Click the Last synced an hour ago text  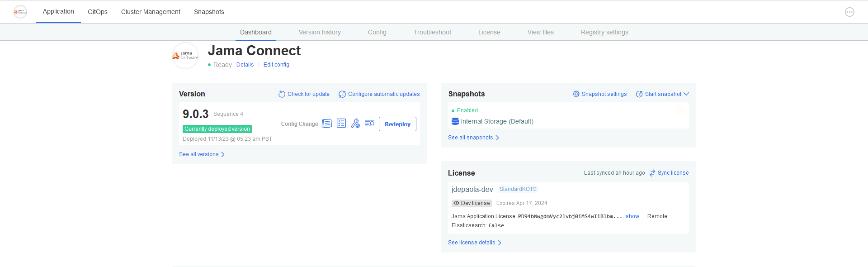click(614, 173)
